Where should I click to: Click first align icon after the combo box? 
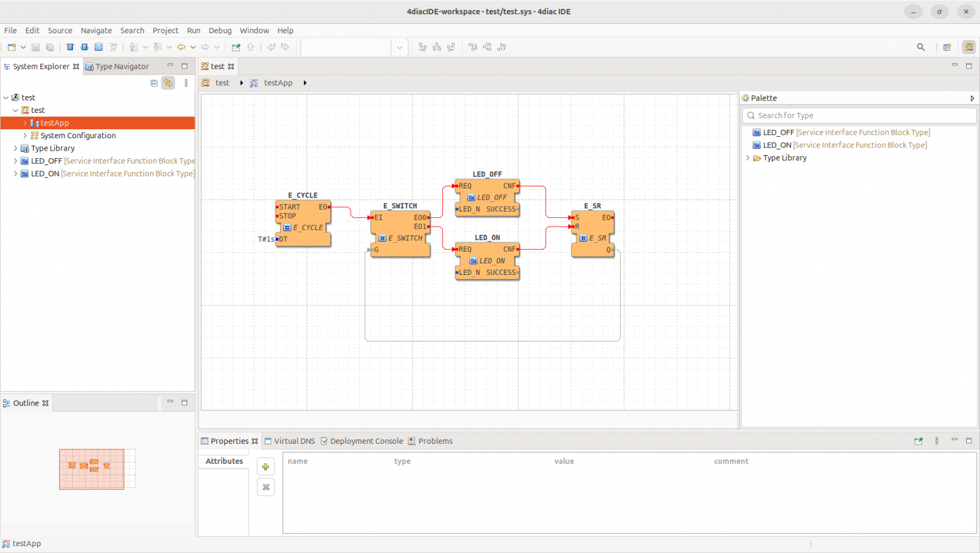423,47
